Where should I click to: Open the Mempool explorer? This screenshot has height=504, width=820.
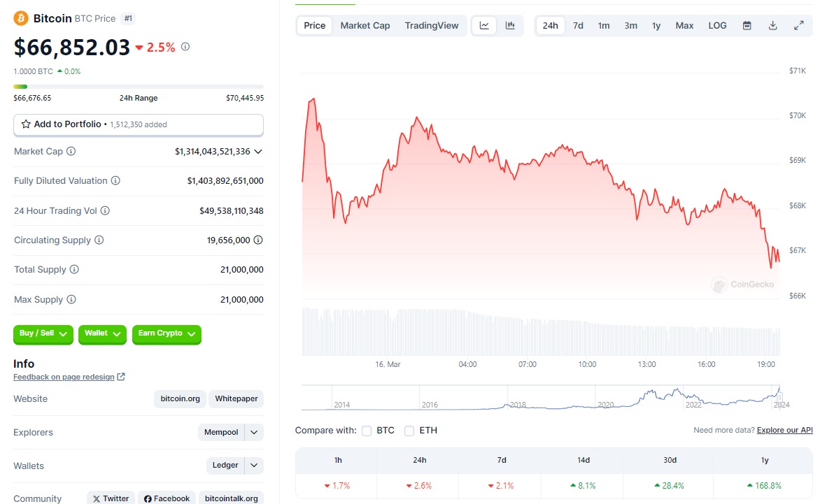tap(221, 433)
